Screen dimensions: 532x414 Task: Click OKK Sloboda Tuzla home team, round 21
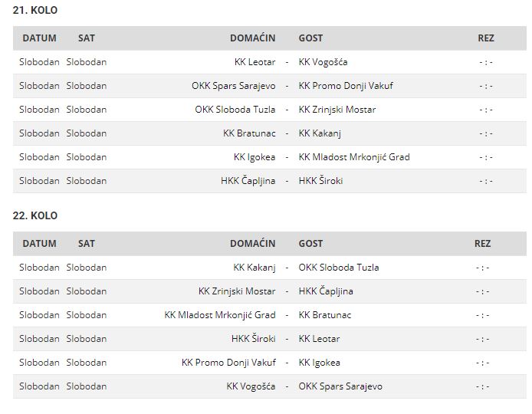[235, 110]
